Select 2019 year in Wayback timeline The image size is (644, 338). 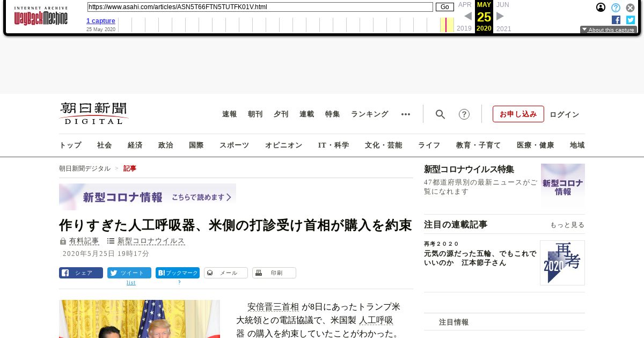(x=464, y=28)
